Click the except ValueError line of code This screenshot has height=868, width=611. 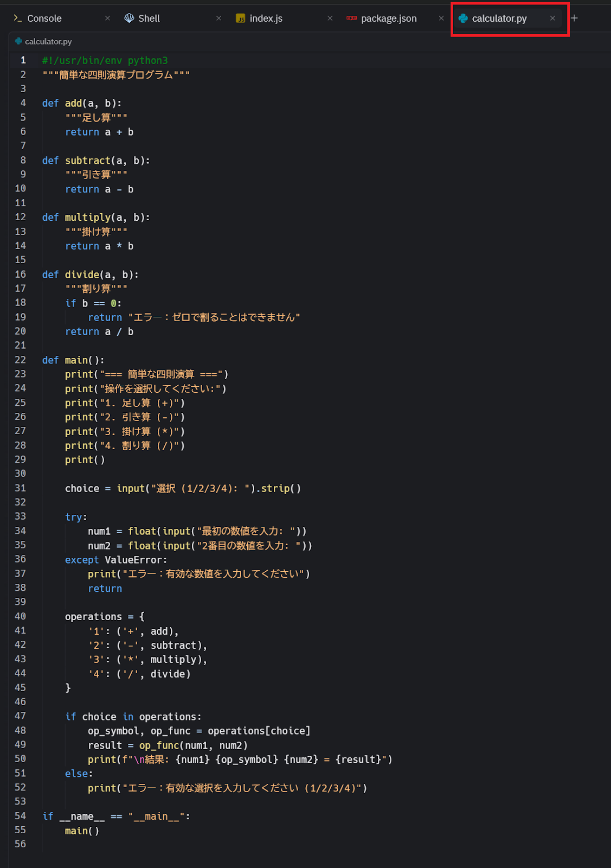coord(116,560)
